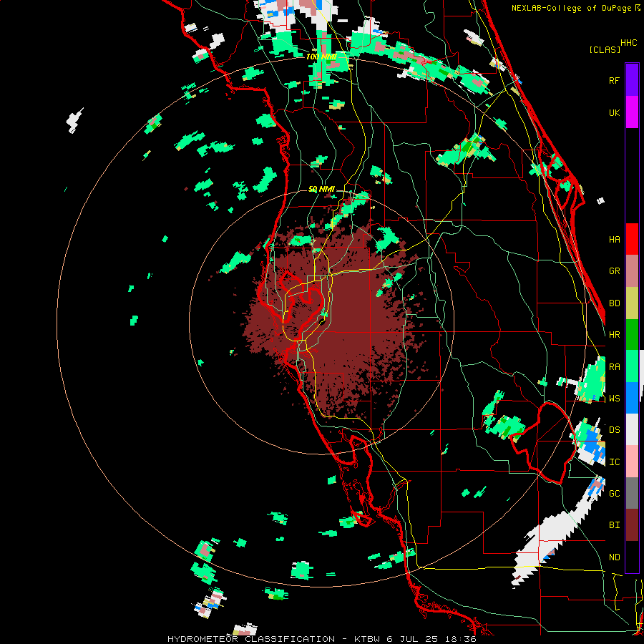This screenshot has height=644, width=644.
Task: Click the Hydrometeor Classification KTBW timestamp caption
Action: coord(321,639)
